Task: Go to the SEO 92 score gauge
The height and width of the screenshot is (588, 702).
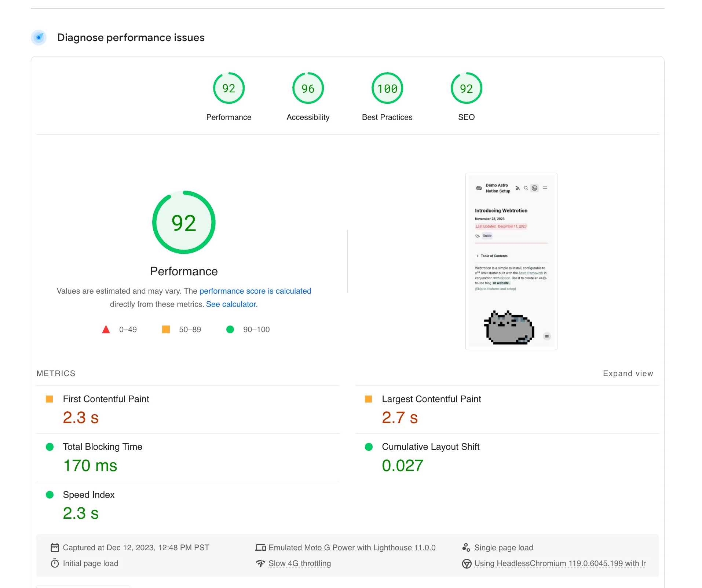Action: [x=466, y=88]
